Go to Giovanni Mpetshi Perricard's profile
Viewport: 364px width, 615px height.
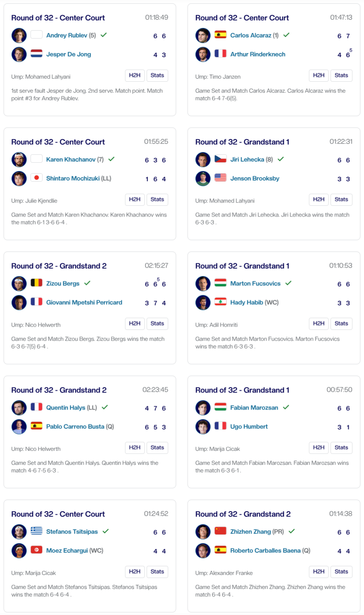pyautogui.click(x=84, y=302)
